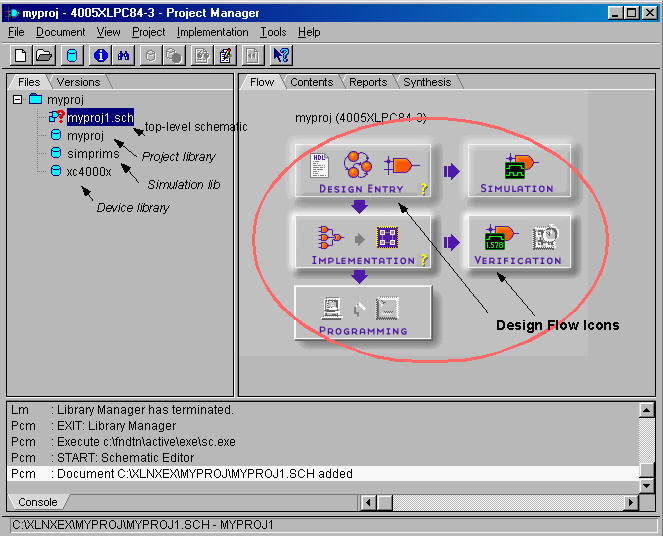Click the blue info toolbar icon
The height and width of the screenshot is (536, 663).
[x=101, y=55]
